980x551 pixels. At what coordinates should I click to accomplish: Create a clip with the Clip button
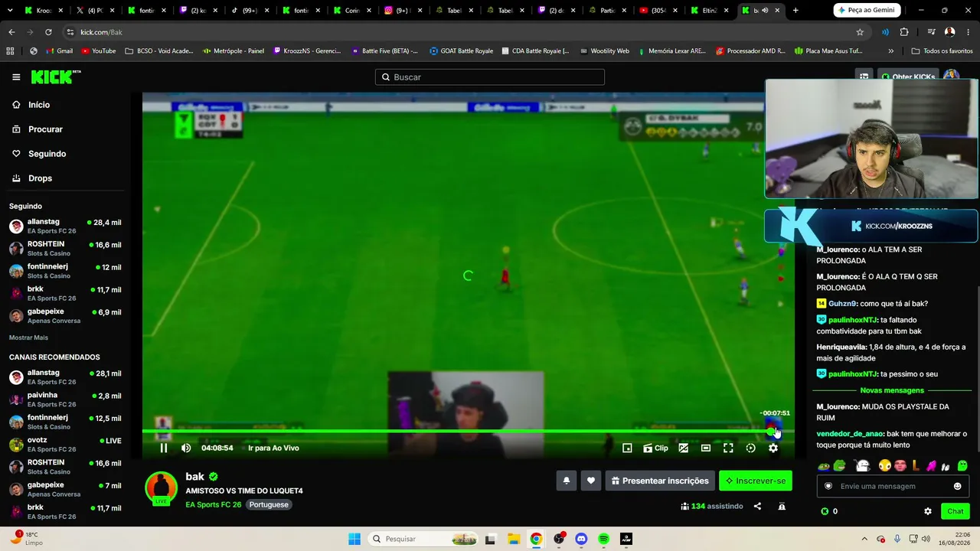(655, 448)
